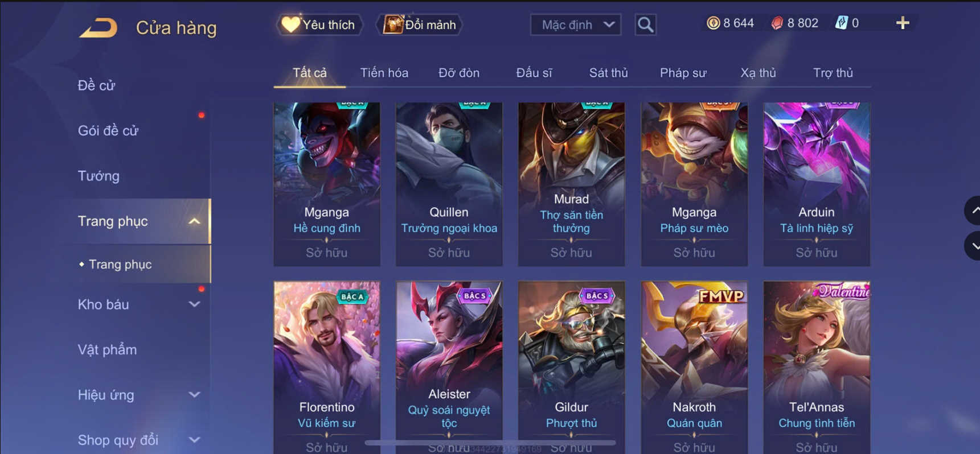Open the search magnifier icon

[645, 24]
